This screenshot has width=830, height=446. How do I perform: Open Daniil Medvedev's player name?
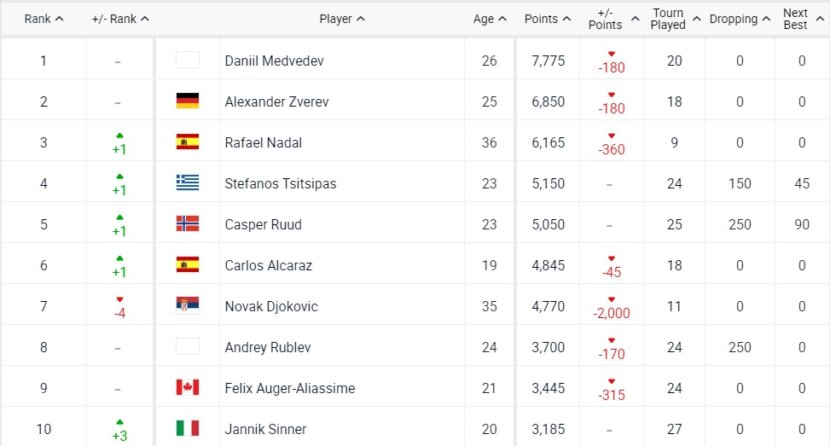click(274, 61)
